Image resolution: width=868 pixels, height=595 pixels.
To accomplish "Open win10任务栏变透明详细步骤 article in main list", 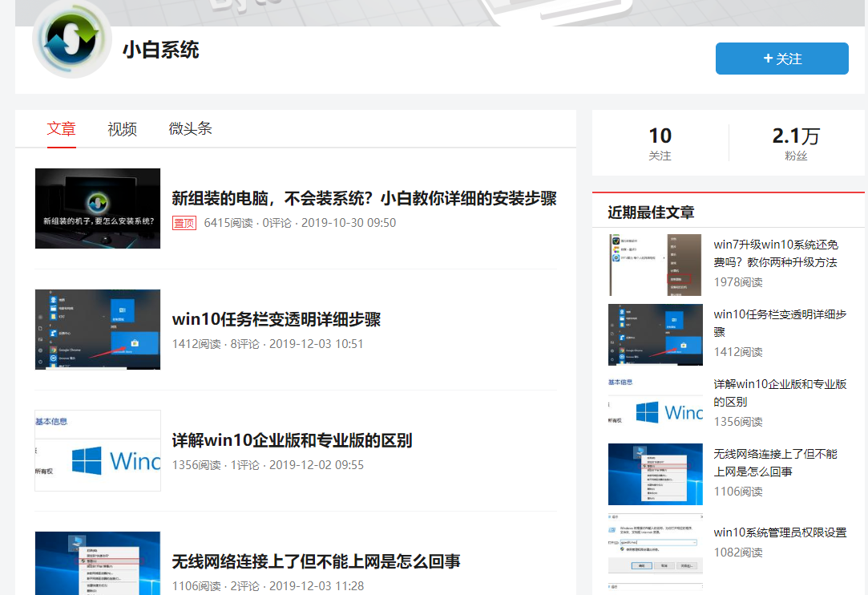I will pyautogui.click(x=277, y=319).
